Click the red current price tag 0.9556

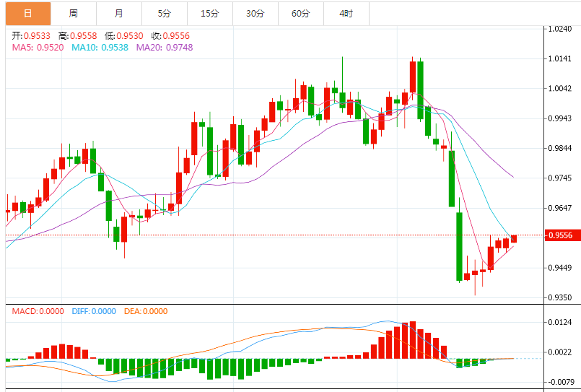562,235
